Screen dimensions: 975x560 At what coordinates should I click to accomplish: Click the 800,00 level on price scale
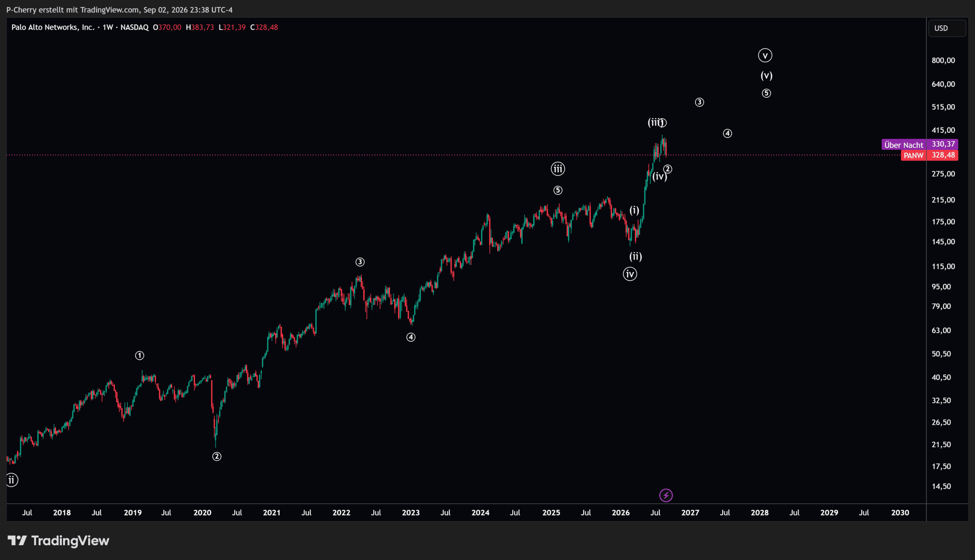coord(943,60)
